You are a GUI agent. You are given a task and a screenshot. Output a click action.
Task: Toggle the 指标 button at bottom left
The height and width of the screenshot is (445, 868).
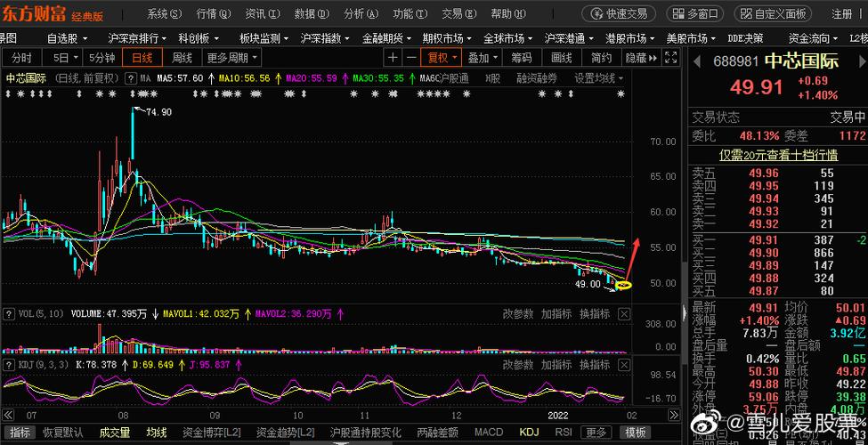(20, 433)
